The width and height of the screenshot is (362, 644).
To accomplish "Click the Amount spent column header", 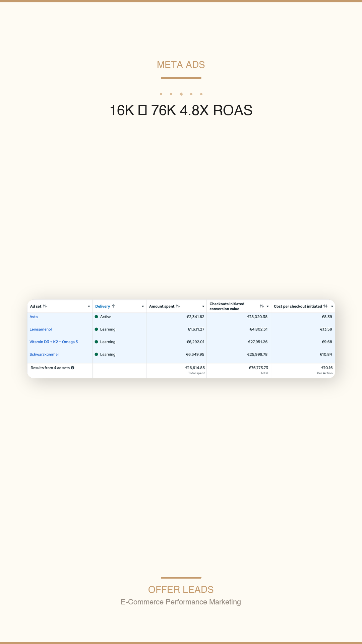I will [x=162, y=306].
